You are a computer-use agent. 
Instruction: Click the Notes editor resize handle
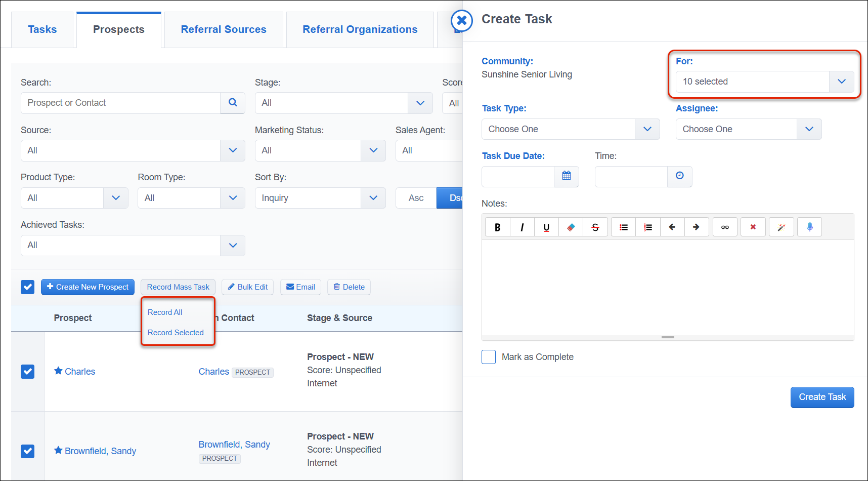[668, 338]
